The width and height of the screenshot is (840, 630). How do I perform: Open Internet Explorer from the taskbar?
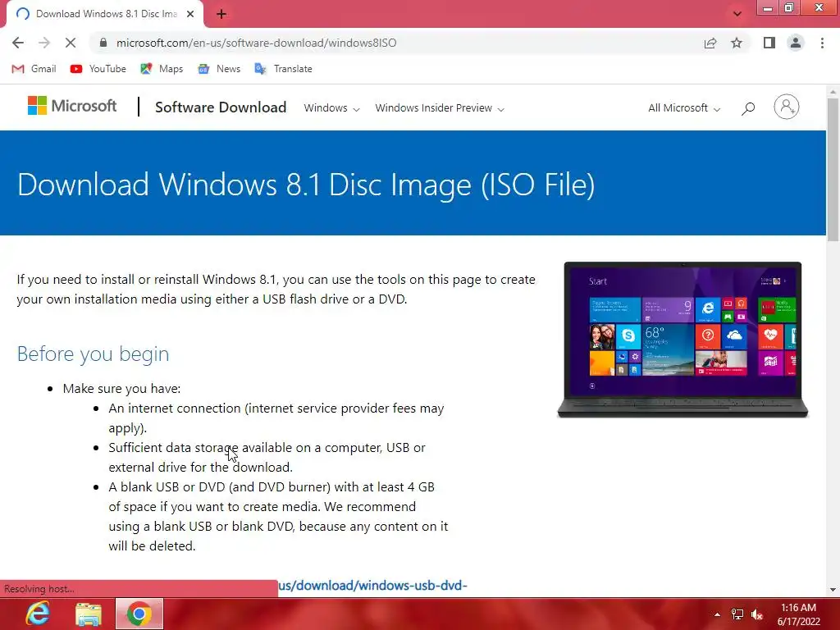(x=38, y=614)
